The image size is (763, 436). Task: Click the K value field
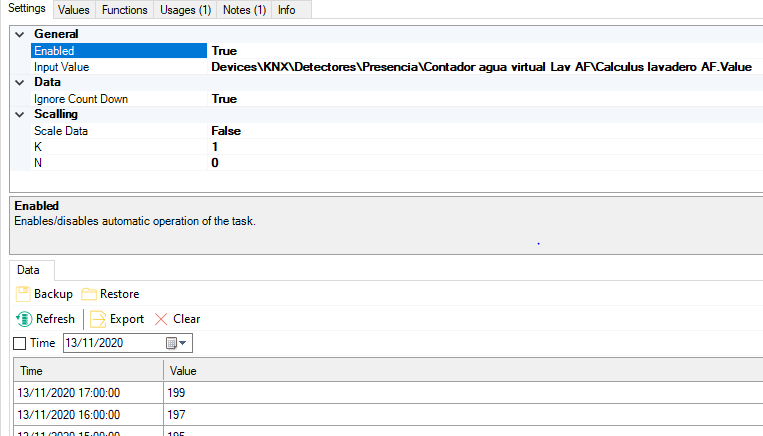[x=400, y=147]
